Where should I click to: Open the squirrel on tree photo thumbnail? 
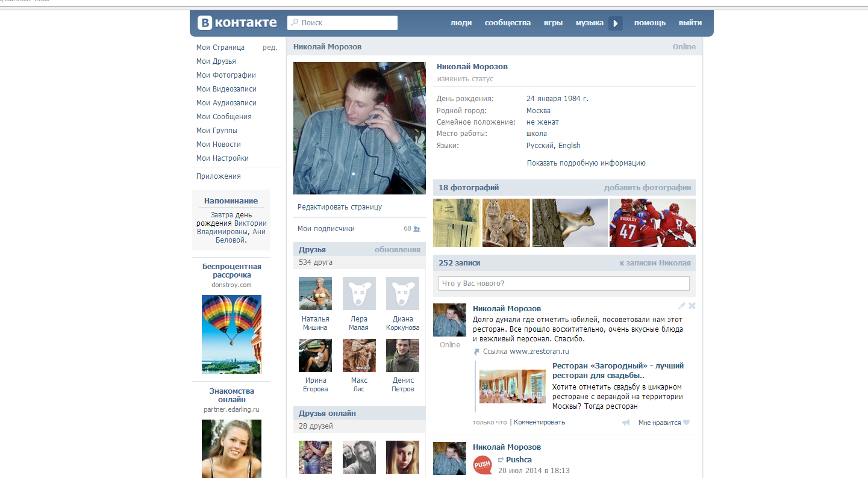coord(570,223)
